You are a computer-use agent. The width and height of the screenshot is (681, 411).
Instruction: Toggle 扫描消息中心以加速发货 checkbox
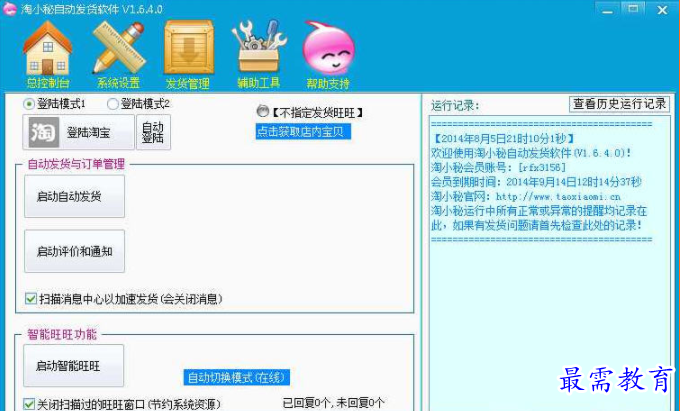click(x=30, y=299)
